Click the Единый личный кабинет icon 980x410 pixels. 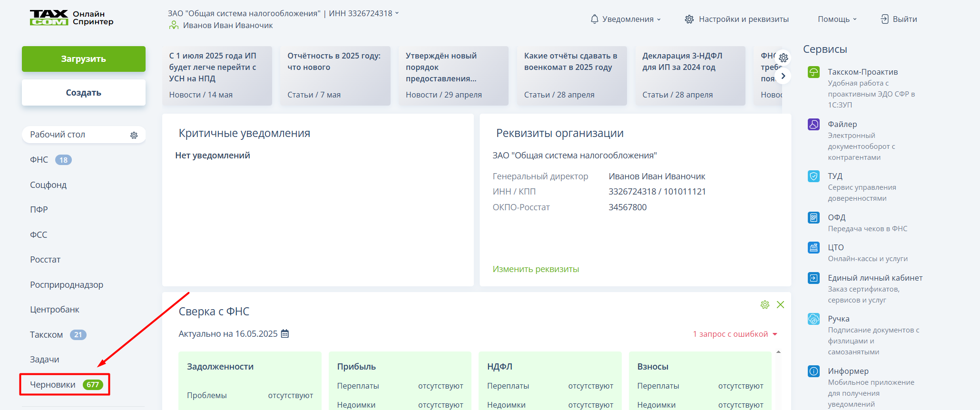coord(813,278)
